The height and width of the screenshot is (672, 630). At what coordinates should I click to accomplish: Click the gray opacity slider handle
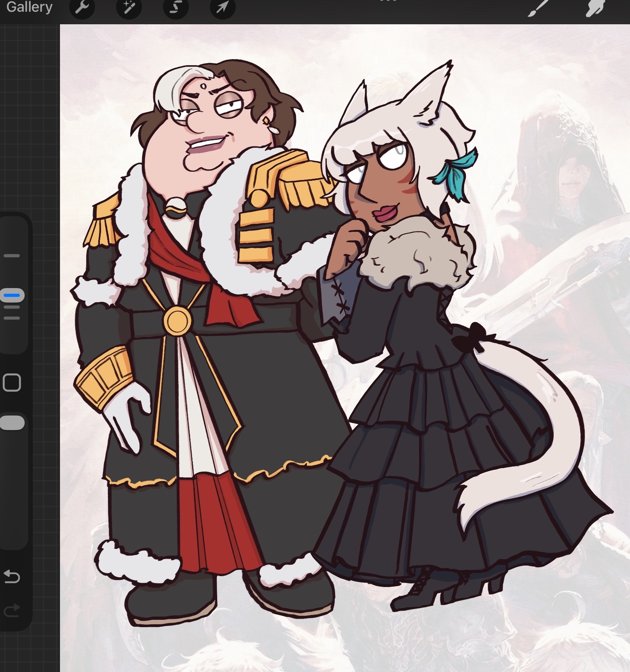[x=12, y=422]
